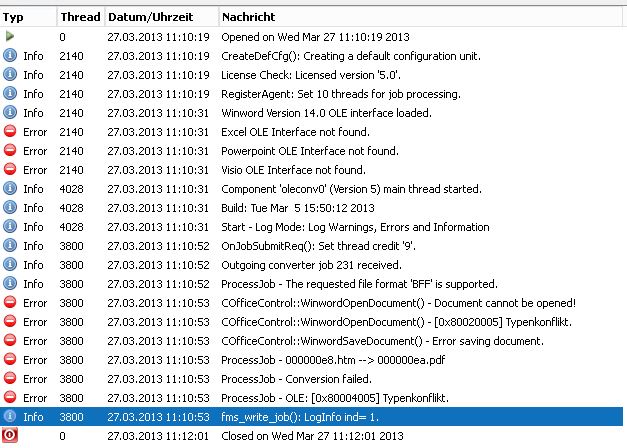Click the Nachricht column header
627x448 pixels.
coord(420,17)
